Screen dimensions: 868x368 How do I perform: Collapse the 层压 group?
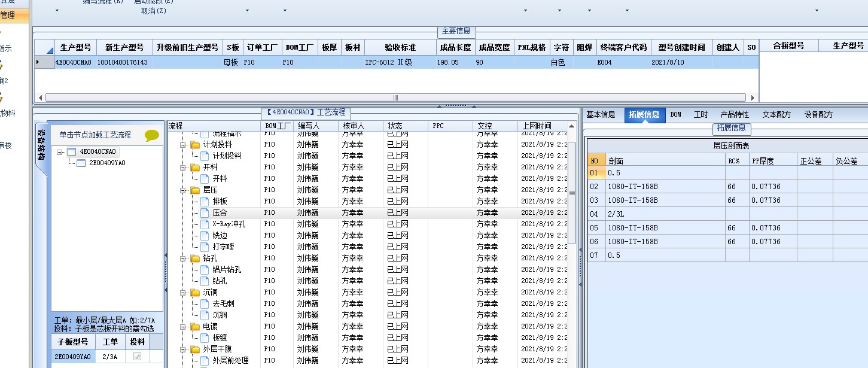(184, 190)
